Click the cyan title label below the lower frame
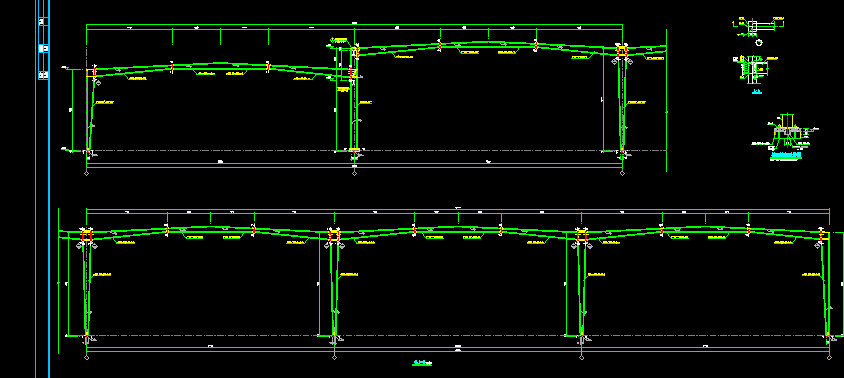 [422, 363]
